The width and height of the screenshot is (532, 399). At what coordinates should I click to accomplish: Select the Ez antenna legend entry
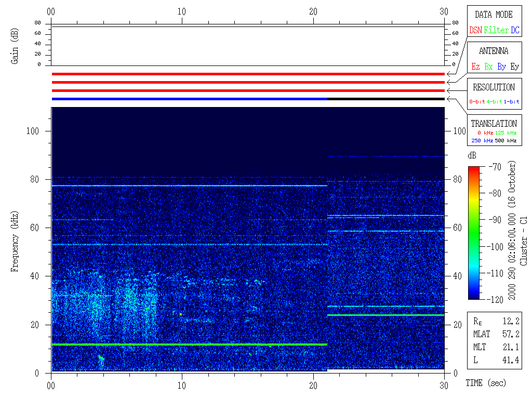[x=475, y=66]
